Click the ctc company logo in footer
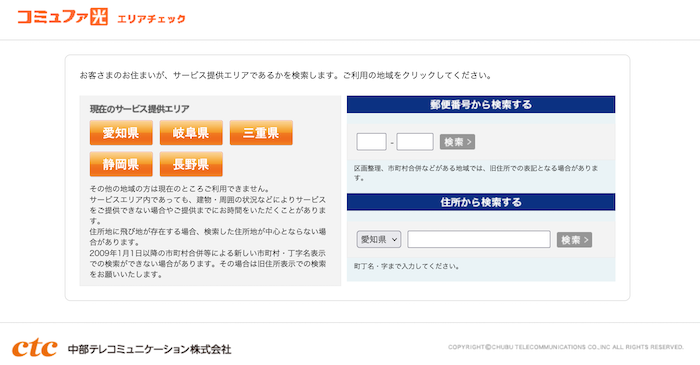Screen dimensions: 700x365 click(x=35, y=348)
